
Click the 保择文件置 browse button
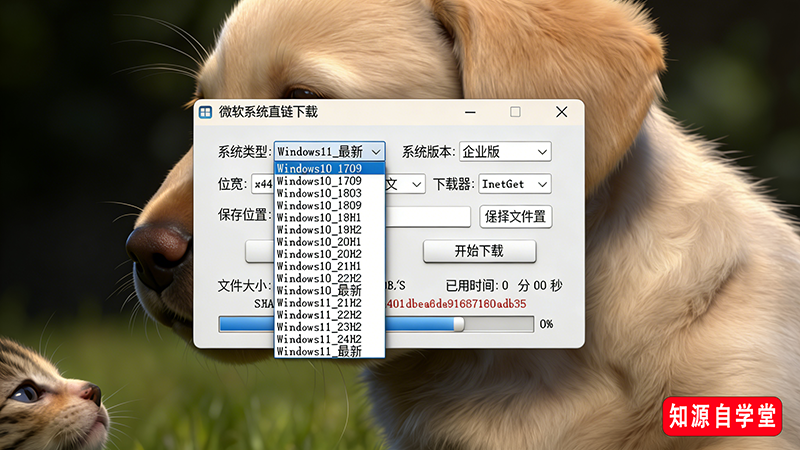(x=515, y=217)
